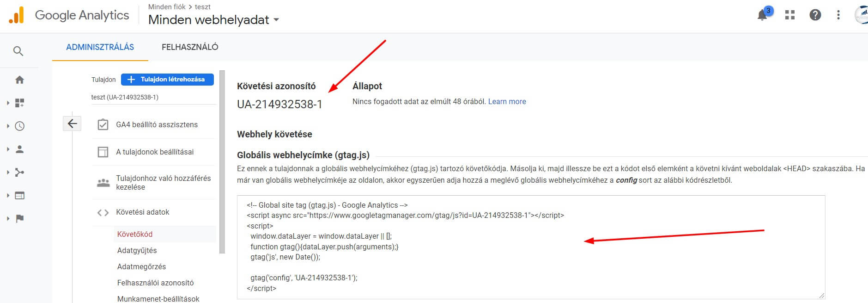The image size is (868, 303).
Task: Open the account profile avatar
Action: (x=861, y=15)
